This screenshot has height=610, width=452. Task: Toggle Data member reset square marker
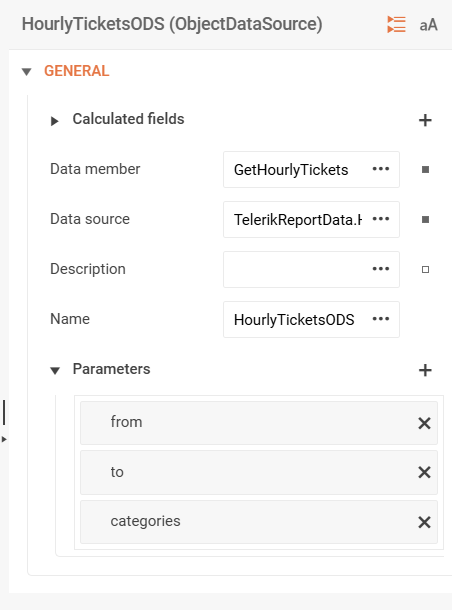426,170
